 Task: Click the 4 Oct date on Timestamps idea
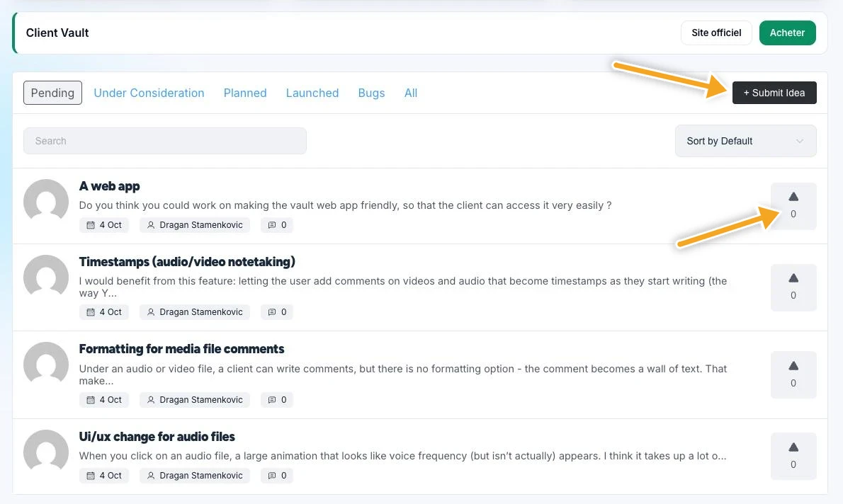pyautogui.click(x=104, y=312)
